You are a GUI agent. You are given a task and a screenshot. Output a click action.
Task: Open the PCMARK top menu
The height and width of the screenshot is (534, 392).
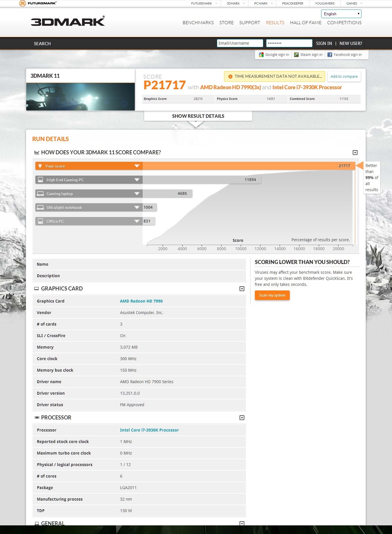(263, 3)
